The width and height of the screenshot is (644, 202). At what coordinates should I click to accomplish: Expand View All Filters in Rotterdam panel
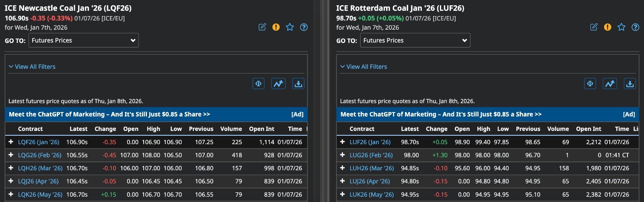364,67
